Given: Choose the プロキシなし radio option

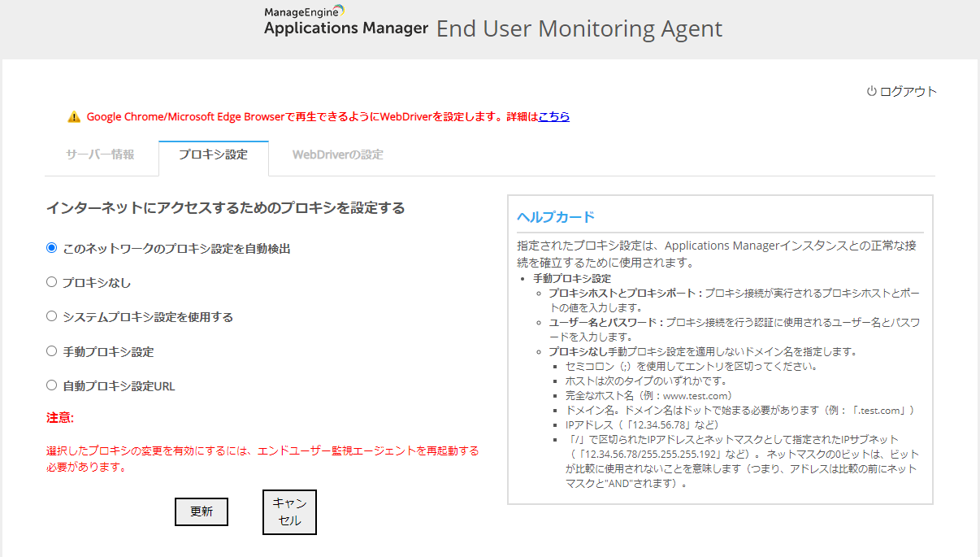Looking at the screenshot, I should pyautogui.click(x=52, y=282).
